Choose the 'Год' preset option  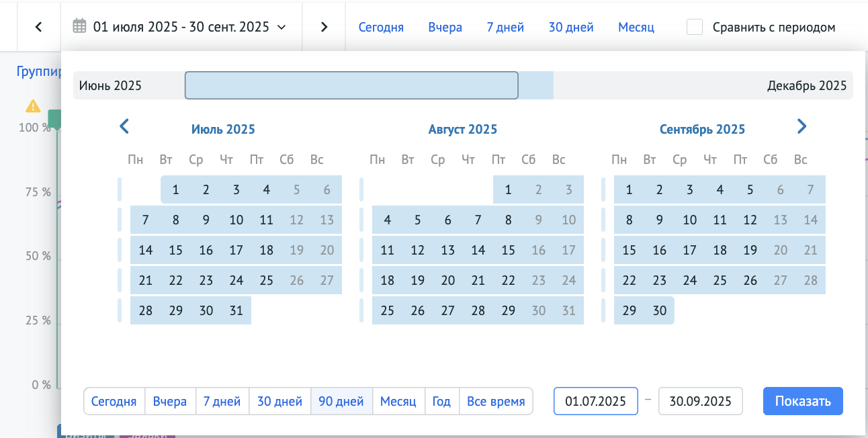tap(441, 401)
